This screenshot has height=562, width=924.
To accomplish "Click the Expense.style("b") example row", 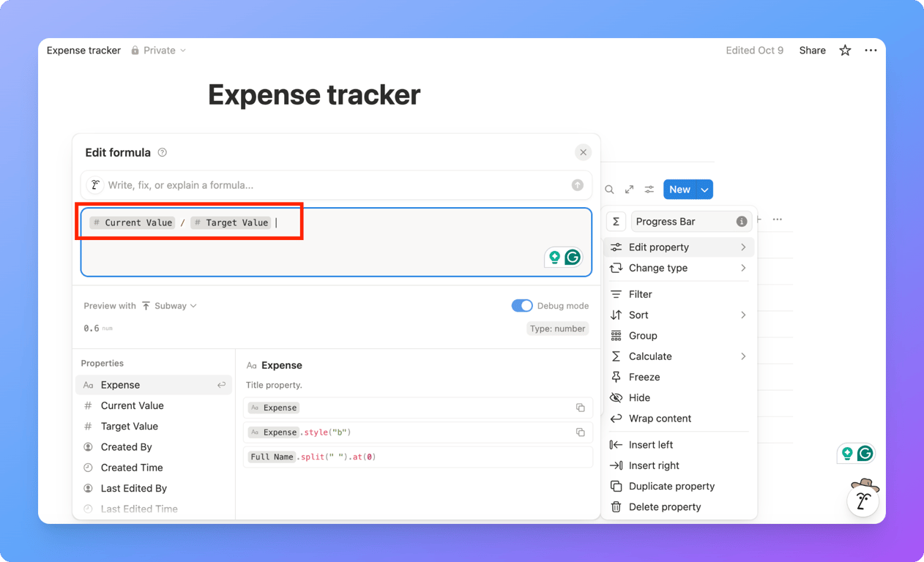I will (x=417, y=432).
